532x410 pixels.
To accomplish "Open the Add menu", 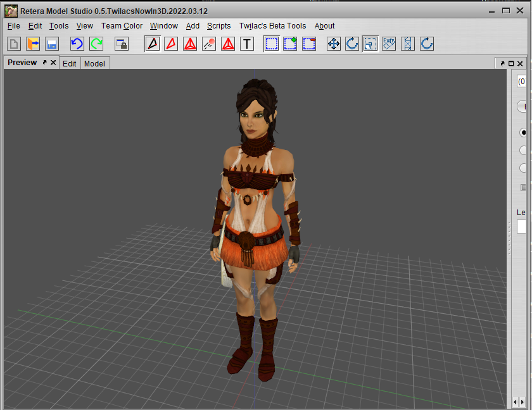I will (193, 26).
